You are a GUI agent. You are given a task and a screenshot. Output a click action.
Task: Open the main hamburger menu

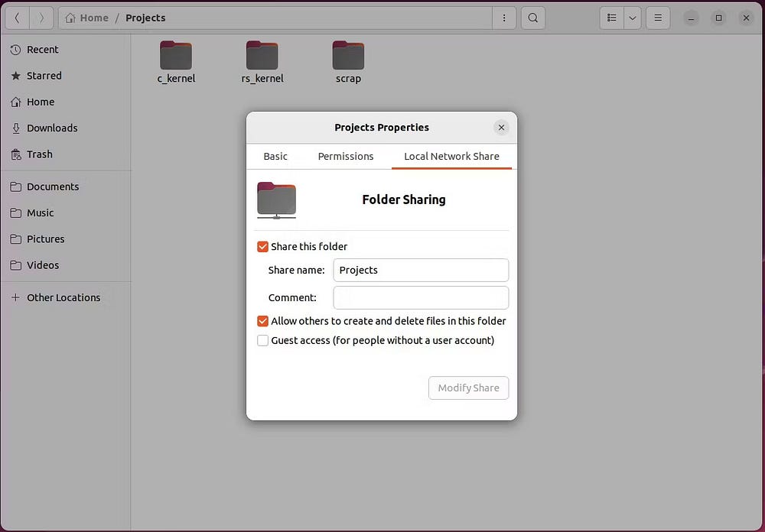(657, 17)
